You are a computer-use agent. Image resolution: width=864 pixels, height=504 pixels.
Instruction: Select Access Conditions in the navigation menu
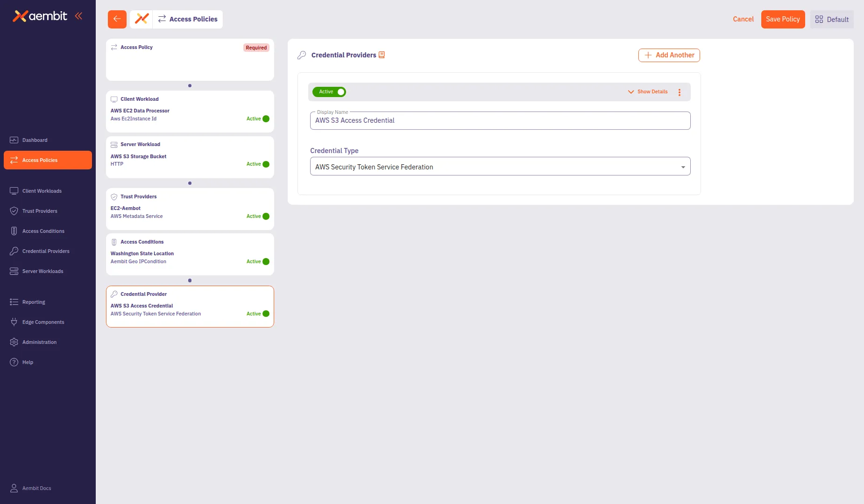(x=43, y=231)
